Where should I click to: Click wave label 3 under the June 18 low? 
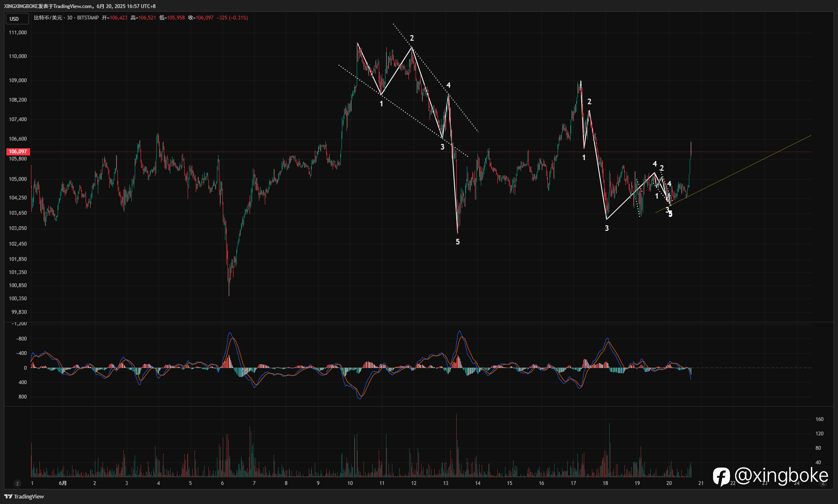point(607,228)
